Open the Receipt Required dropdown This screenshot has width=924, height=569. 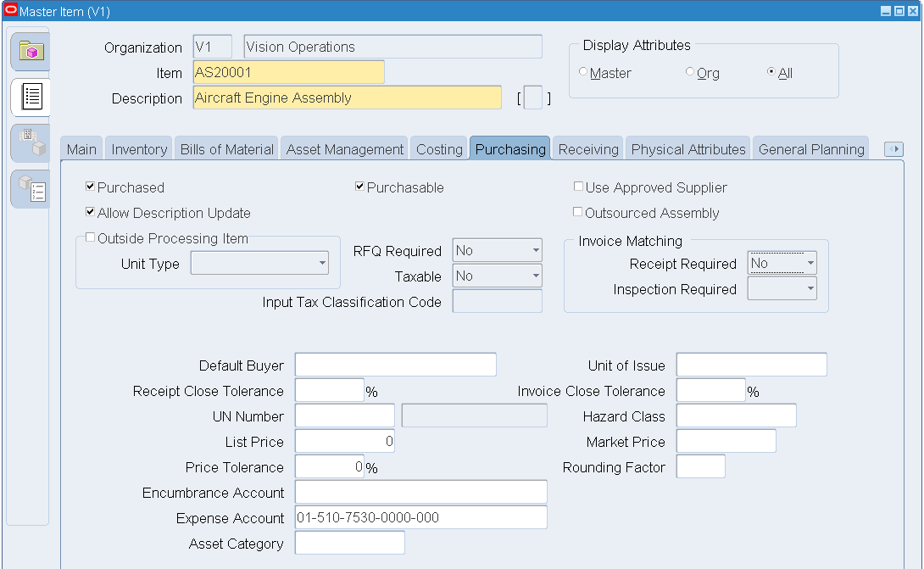(782, 263)
